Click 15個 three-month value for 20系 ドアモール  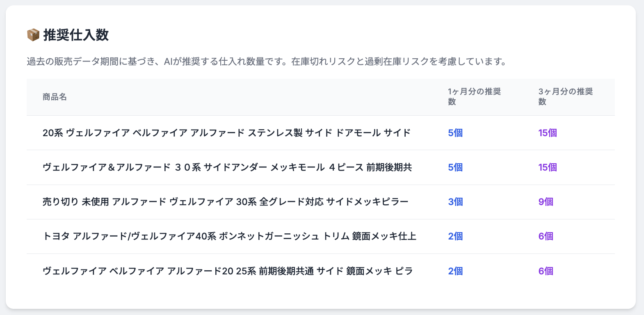click(x=548, y=133)
